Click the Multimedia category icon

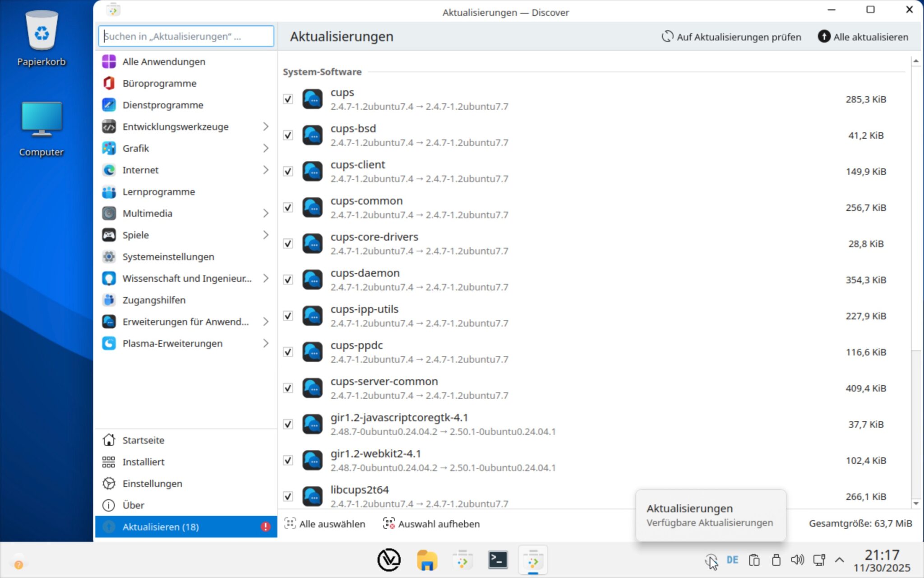point(109,213)
